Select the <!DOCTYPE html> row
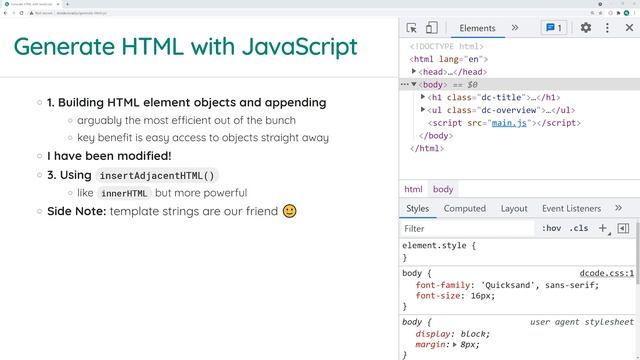640x360 pixels. click(x=447, y=46)
